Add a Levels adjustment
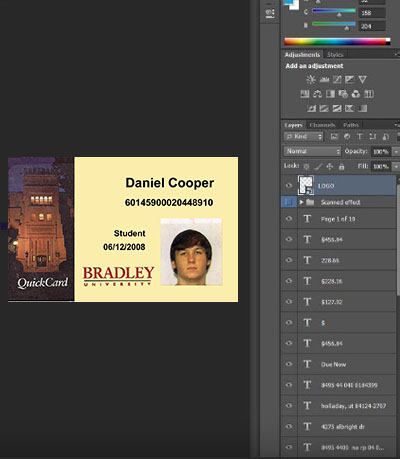 click(x=324, y=79)
